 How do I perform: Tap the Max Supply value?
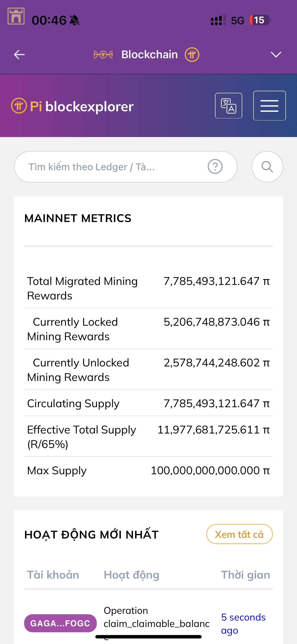[210, 471]
